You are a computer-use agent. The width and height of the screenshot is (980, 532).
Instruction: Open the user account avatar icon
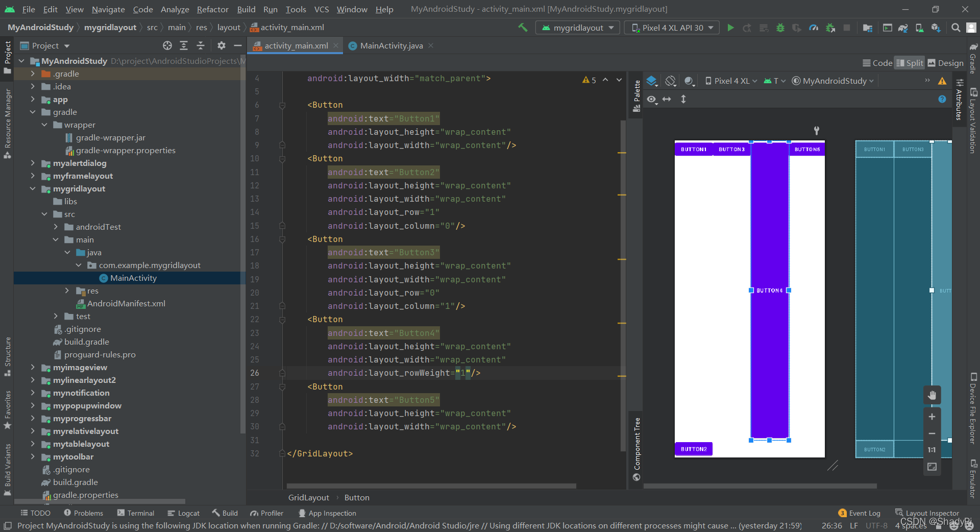coord(971,28)
